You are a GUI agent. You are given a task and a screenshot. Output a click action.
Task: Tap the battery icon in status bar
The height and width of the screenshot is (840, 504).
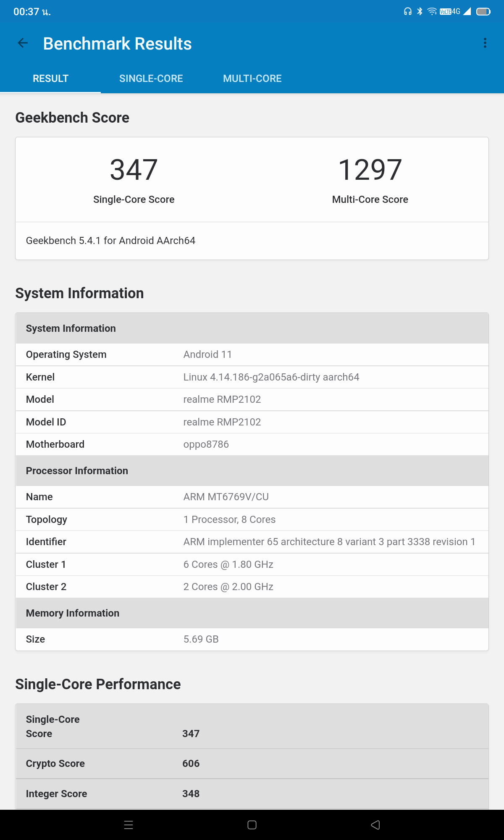[x=483, y=12]
